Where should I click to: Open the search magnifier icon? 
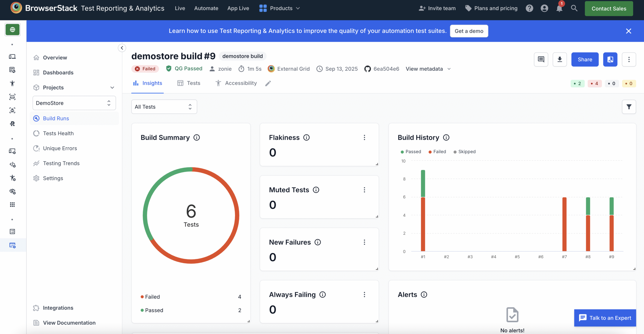[x=574, y=8]
